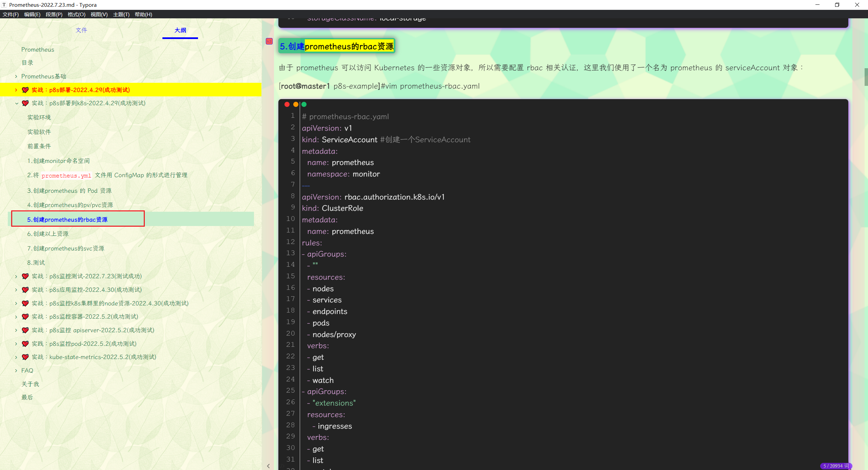This screenshot has height=470, width=868.
Task: Switch to the 文件 sidebar tab
Action: coord(81,30)
